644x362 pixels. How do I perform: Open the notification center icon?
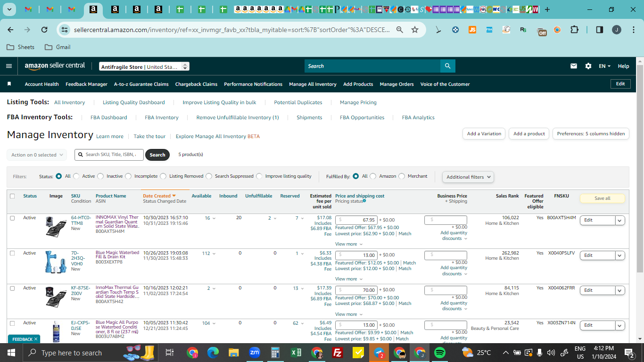[629, 353]
